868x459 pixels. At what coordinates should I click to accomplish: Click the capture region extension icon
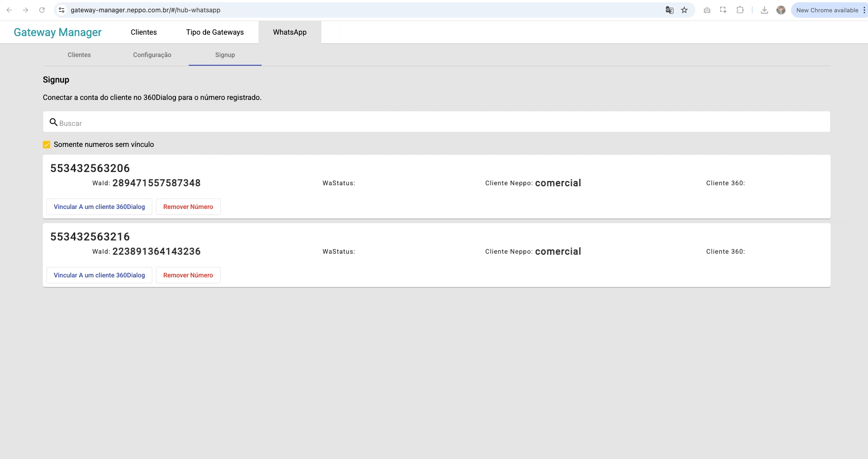(x=723, y=10)
